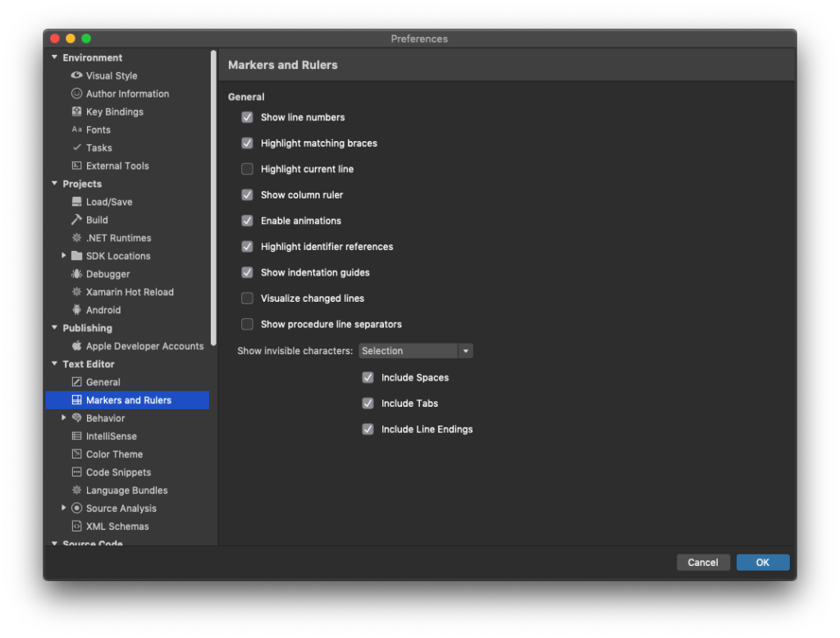Turn on Visualize changed lines
840x638 pixels.
pos(247,298)
